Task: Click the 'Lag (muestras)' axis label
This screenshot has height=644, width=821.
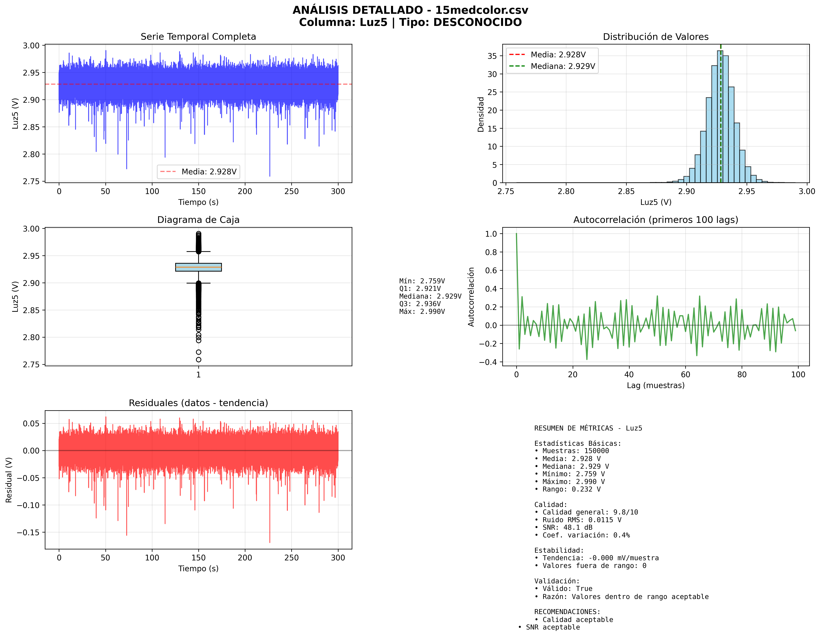Action: tap(656, 385)
